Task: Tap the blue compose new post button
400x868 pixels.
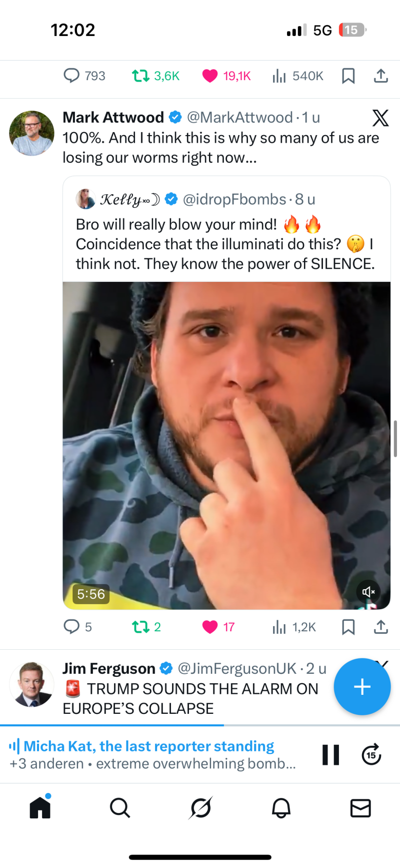Action: [x=362, y=687]
